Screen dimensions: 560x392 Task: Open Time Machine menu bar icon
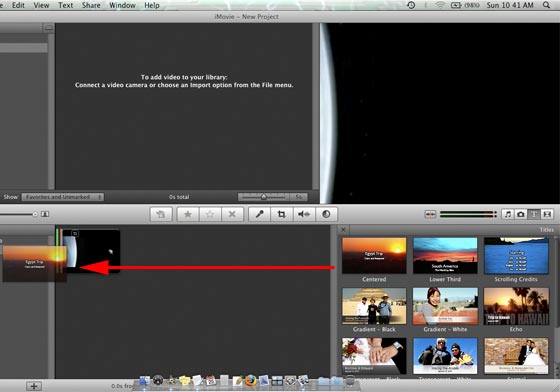pos(411,5)
